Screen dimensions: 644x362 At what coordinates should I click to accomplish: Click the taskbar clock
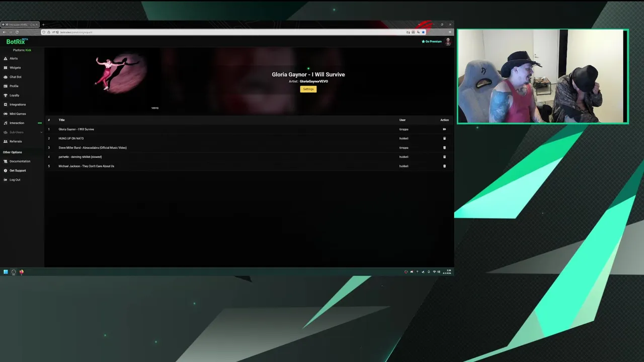(447, 272)
